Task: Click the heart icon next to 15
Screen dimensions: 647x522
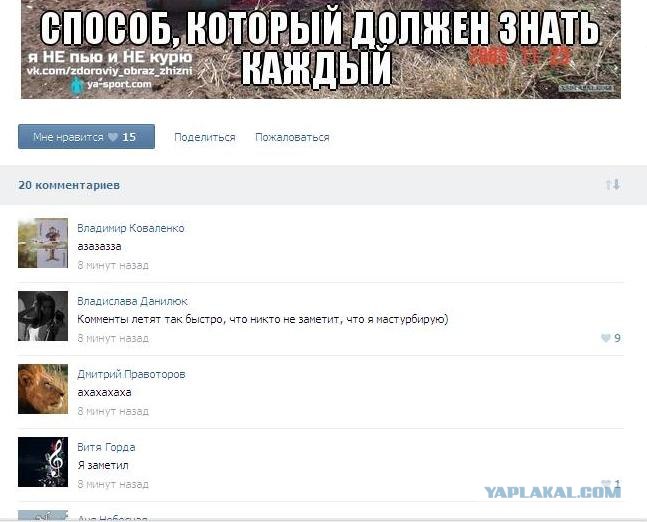Action: pyautogui.click(x=113, y=137)
